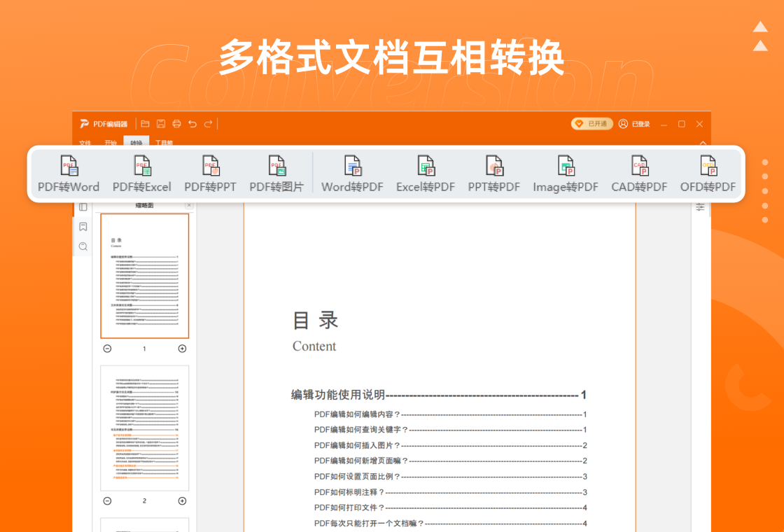Click the PDF编辑如何查询关键字 entry
Viewport: 784px width, 532px height.
tap(451, 430)
